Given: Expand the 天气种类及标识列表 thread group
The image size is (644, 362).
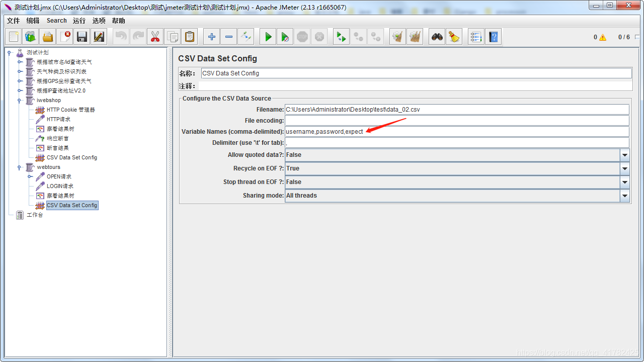Looking at the screenshot, I should (x=20, y=71).
